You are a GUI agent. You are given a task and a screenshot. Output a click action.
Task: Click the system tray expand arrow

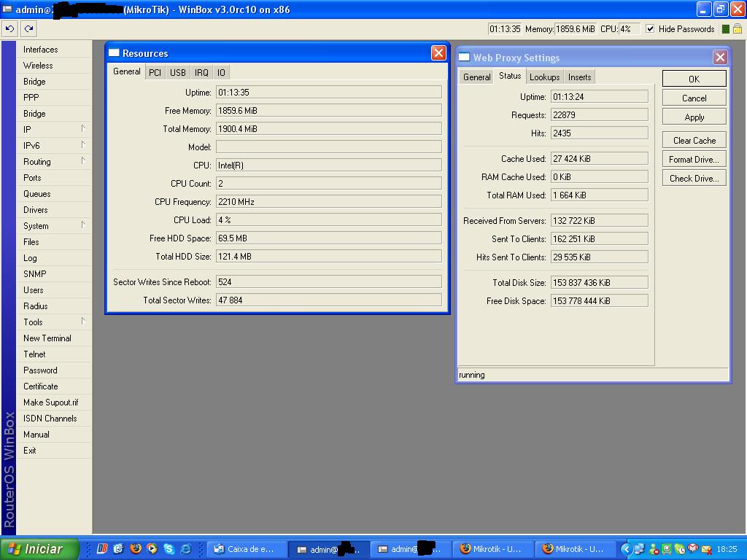tap(626, 549)
